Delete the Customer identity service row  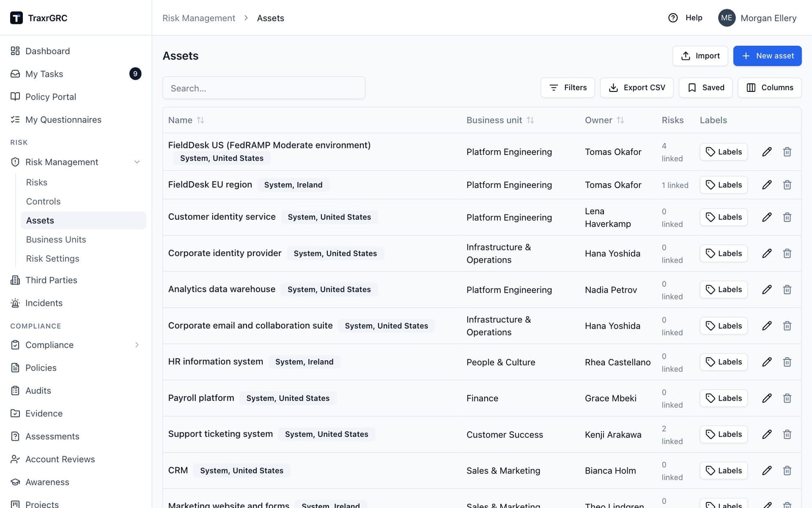pyautogui.click(x=787, y=217)
